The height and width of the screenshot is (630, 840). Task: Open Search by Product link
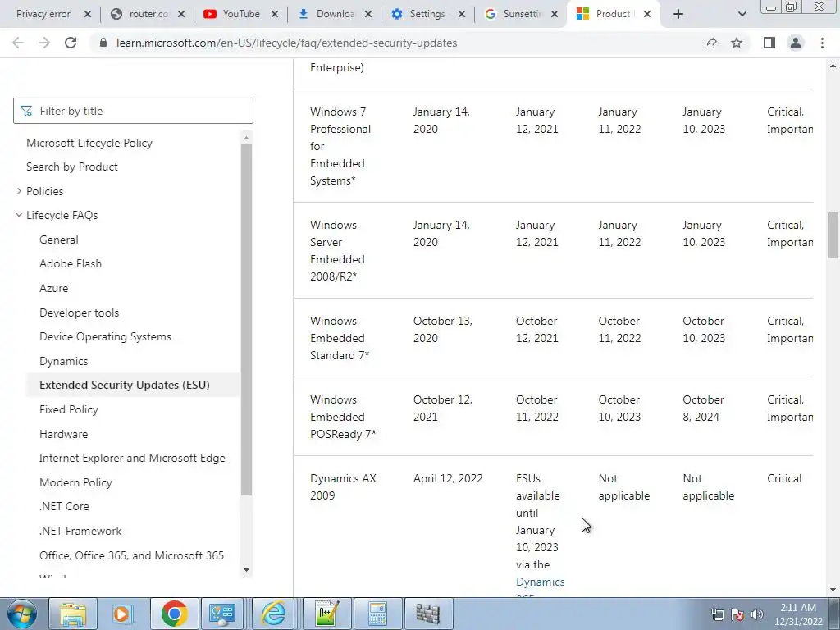click(x=72, y=167)
